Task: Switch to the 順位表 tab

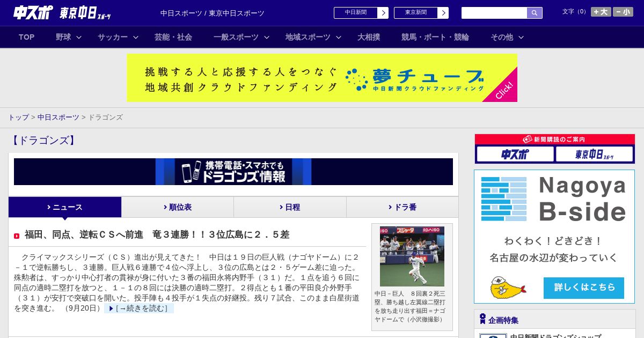Action: (x=178, y=207)
